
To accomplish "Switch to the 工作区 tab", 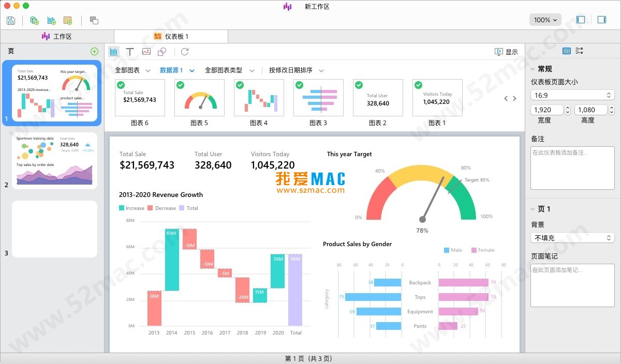I will 57,36.
